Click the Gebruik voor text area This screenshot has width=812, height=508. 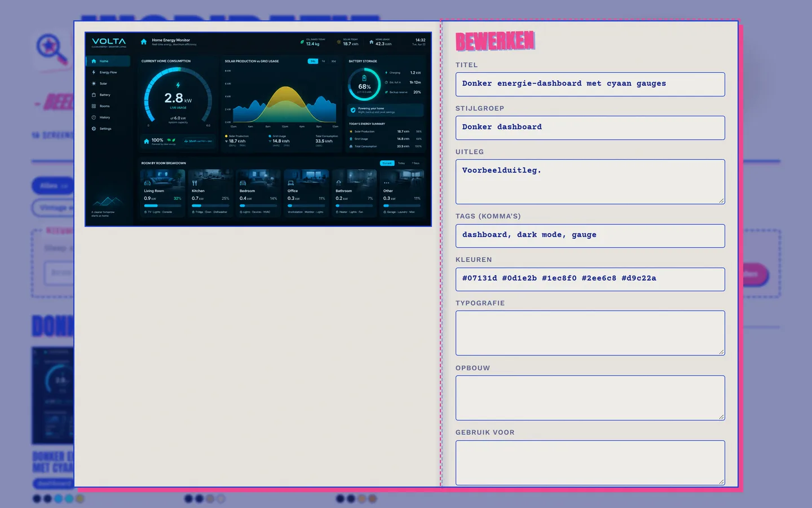coord(590,463)
